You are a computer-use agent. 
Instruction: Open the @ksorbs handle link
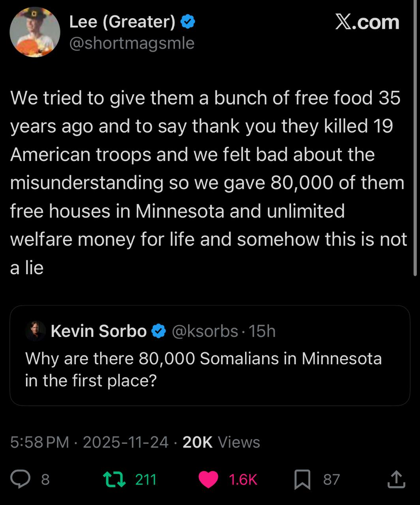tap(205, 331)
